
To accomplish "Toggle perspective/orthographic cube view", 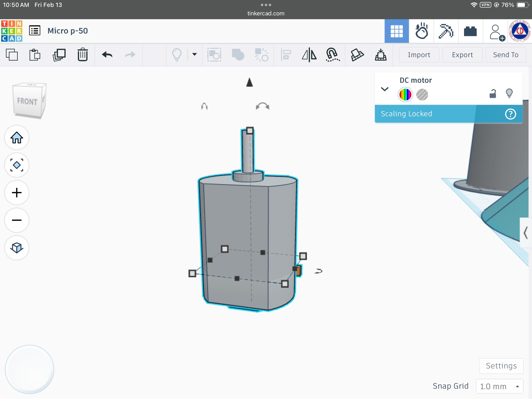I will point(17,248).
